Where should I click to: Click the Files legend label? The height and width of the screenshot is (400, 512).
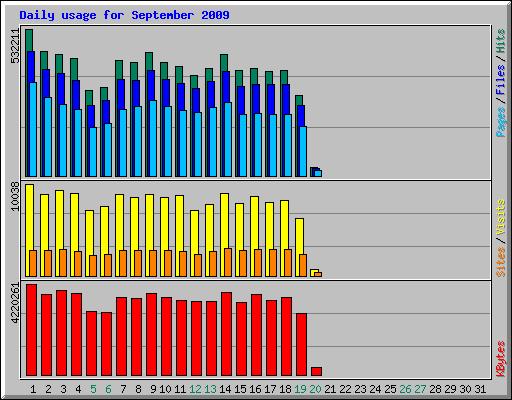[x=501, y=79]
